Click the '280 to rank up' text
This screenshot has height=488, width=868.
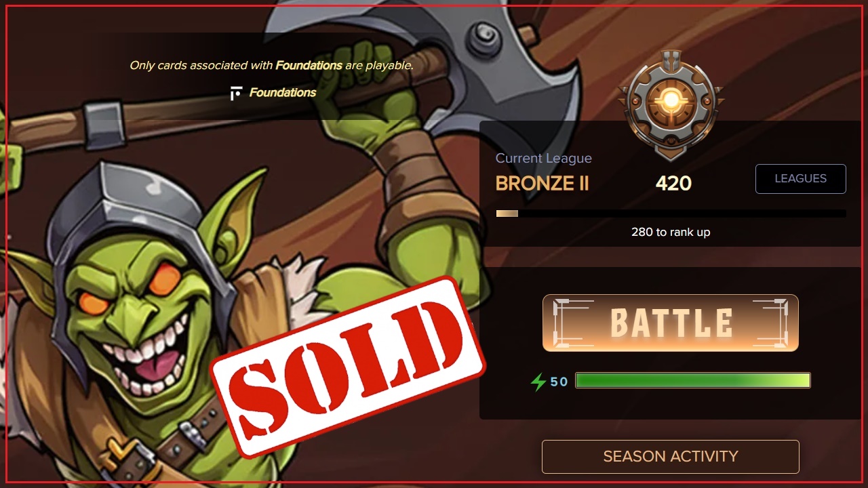pyautogui.click(x=671, y=232)
